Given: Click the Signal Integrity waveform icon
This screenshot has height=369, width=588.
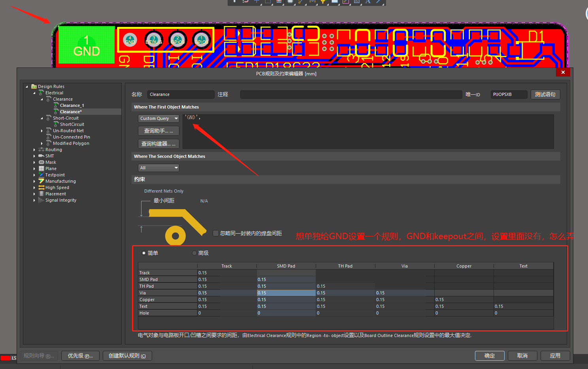Looking at the screenshot, I should 41,200.
